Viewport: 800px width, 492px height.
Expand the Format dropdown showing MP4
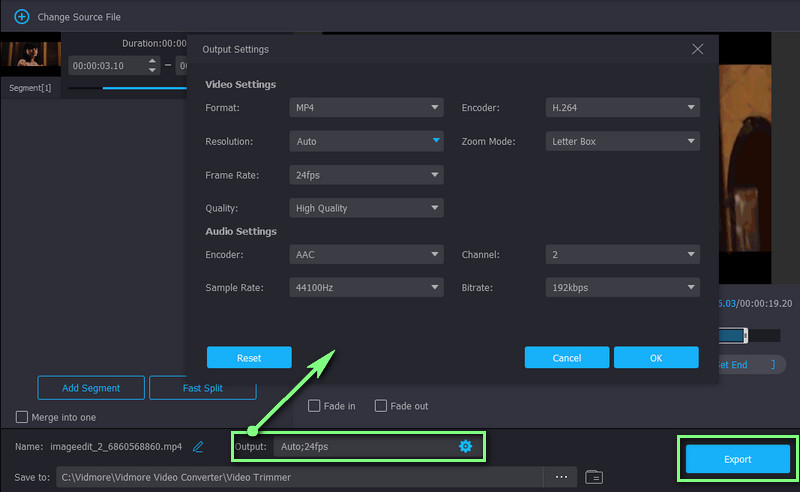coord(366,107)
